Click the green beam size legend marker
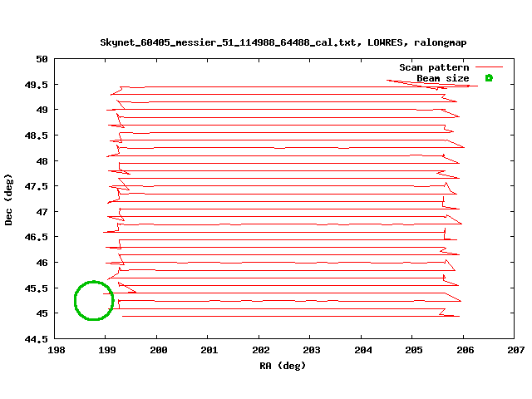This screenshot has width=532, height=399. pos(489,78)
